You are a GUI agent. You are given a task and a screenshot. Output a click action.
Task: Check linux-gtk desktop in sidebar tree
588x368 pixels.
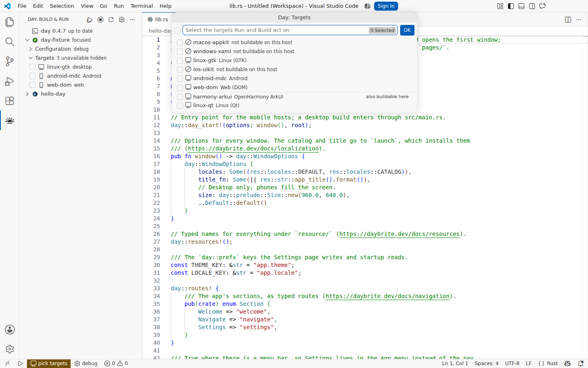point(33,67)
